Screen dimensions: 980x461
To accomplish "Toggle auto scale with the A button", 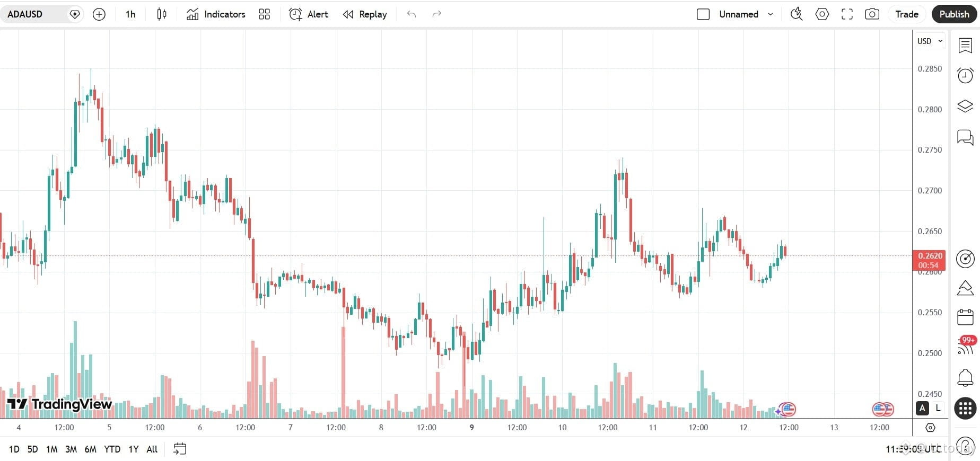I will (922, 409).
